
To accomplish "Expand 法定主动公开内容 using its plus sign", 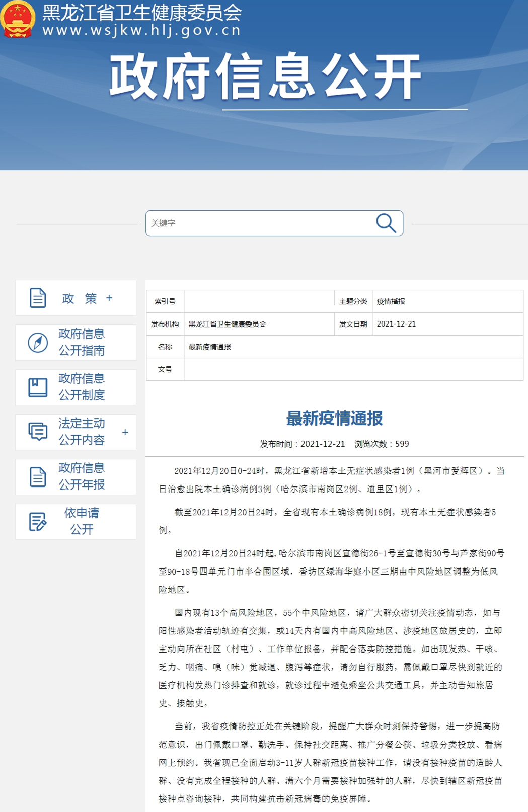I will (125, 432).
